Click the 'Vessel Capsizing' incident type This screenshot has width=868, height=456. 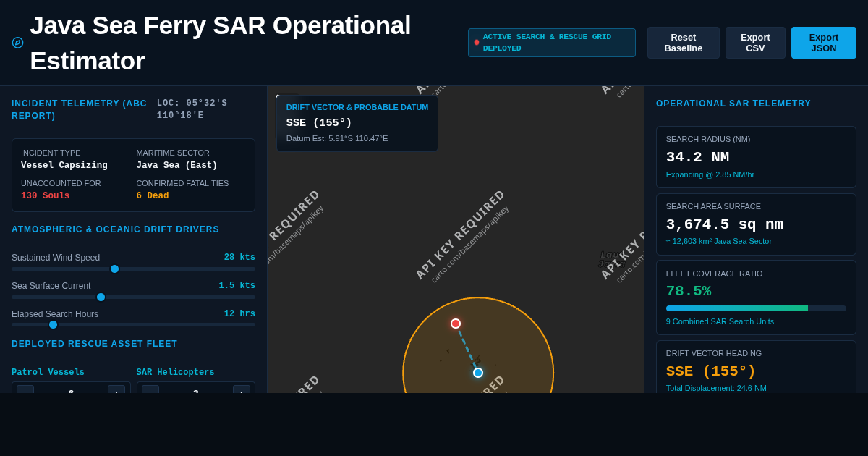pyautogui.click(x=64, y=166)
